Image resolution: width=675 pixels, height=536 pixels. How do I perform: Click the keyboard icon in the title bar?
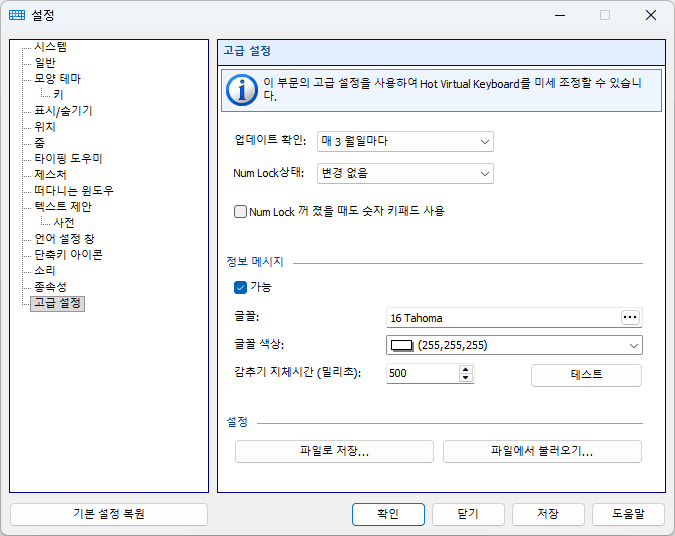17,15
